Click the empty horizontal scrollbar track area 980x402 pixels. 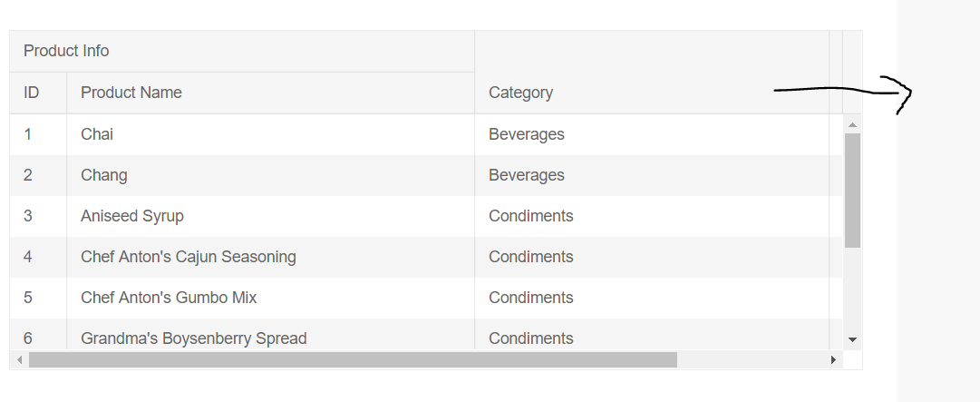click(x=751, y=359)
